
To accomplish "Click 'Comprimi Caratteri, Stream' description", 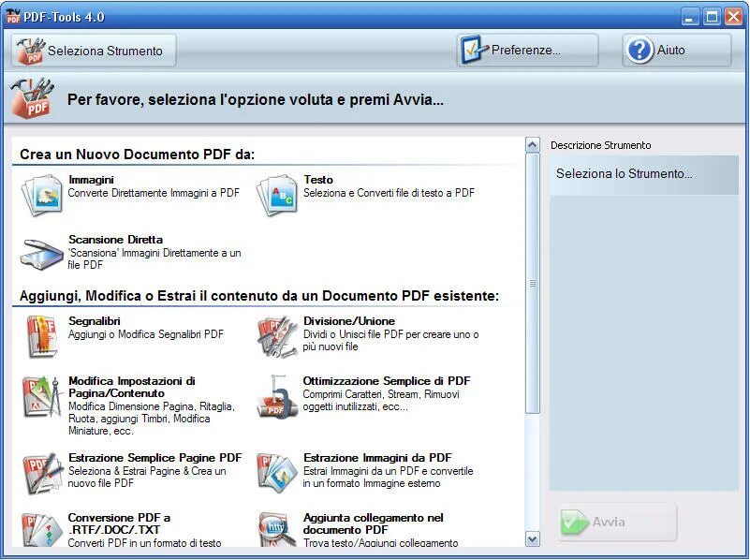I will (381, 400).
